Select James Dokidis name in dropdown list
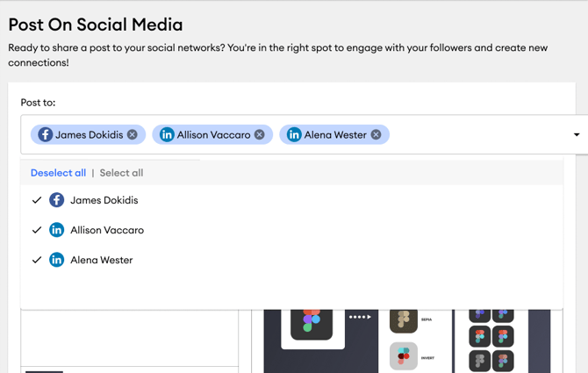The height and width of the screenshot is (373, 588). click(104, 200)
